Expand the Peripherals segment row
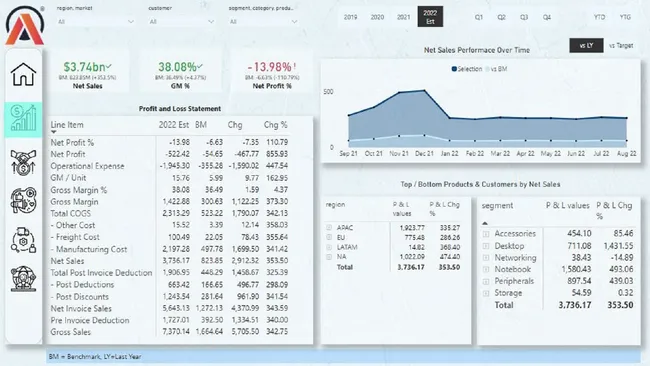The image size is (650, 366). [x=485, y=281]
